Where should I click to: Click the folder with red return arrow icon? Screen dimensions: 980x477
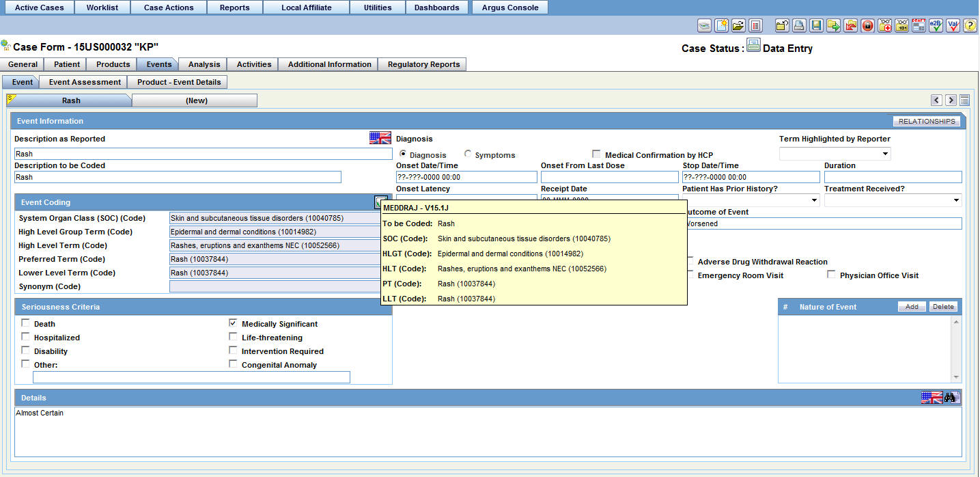tap(850, 26)
